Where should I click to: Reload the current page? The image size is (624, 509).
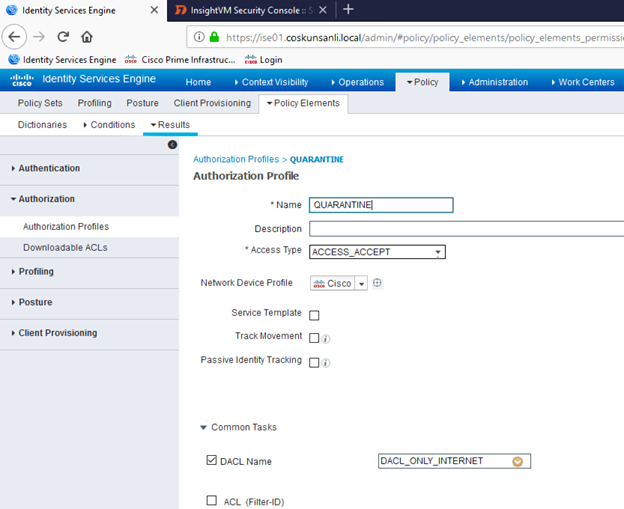click(x=63, y=37)
